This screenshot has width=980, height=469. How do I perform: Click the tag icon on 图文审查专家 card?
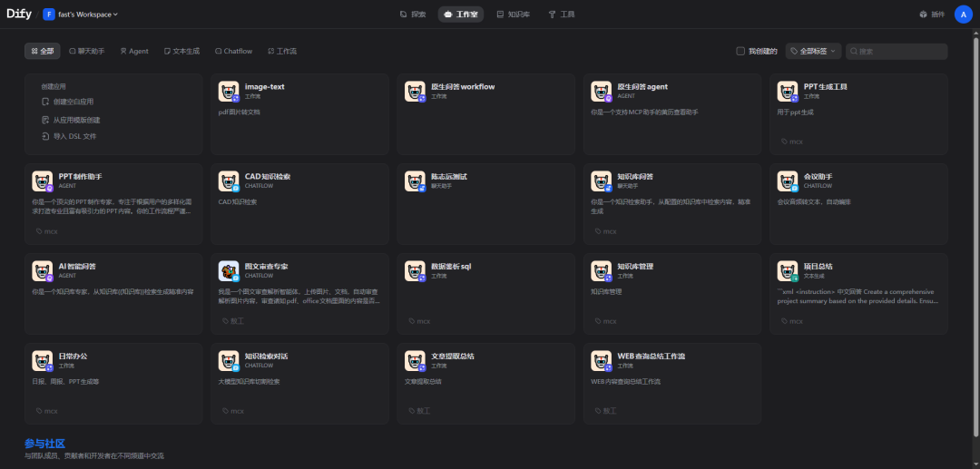tap(226, 321)
